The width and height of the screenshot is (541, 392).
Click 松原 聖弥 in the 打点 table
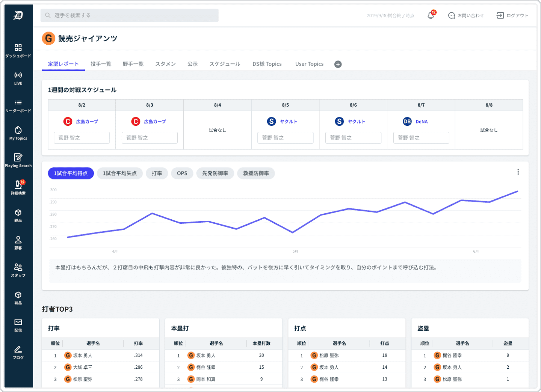329,356
